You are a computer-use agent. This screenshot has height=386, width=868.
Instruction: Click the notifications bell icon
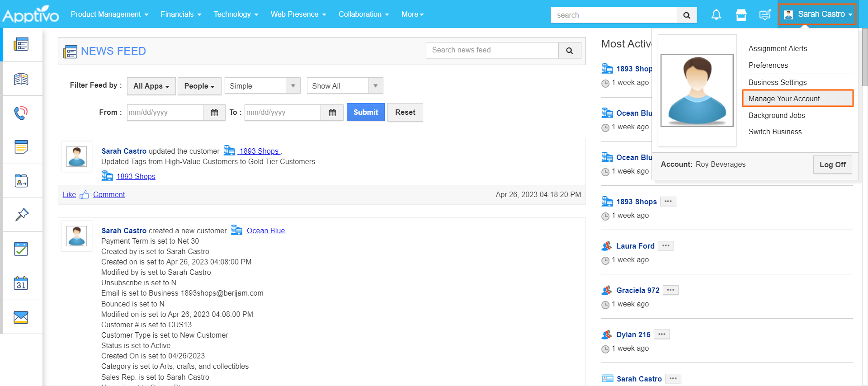click(716, 15)
